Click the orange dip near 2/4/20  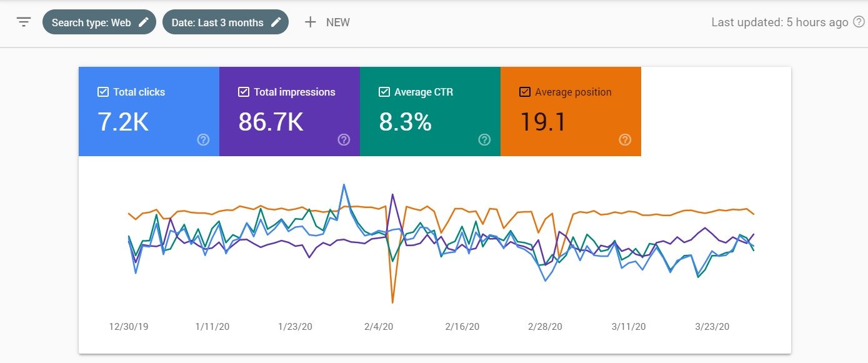392,302
